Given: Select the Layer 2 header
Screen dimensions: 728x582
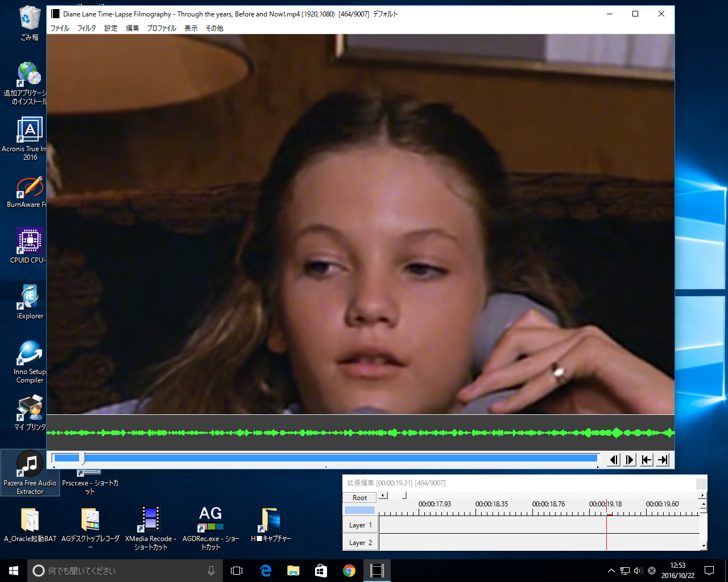Looking at the screenshot, I should coord(360,542).
